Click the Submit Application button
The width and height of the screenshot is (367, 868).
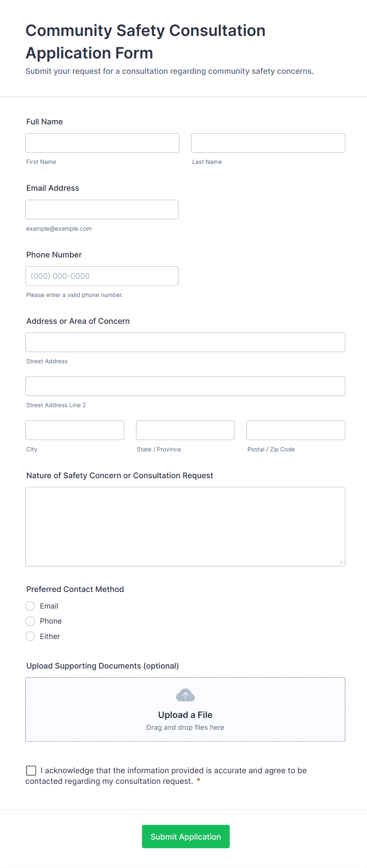185,836
